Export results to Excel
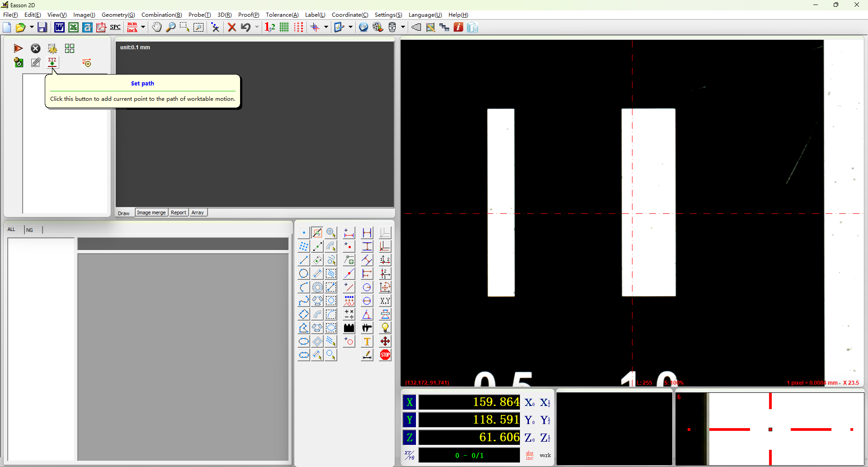 point(73,28)
